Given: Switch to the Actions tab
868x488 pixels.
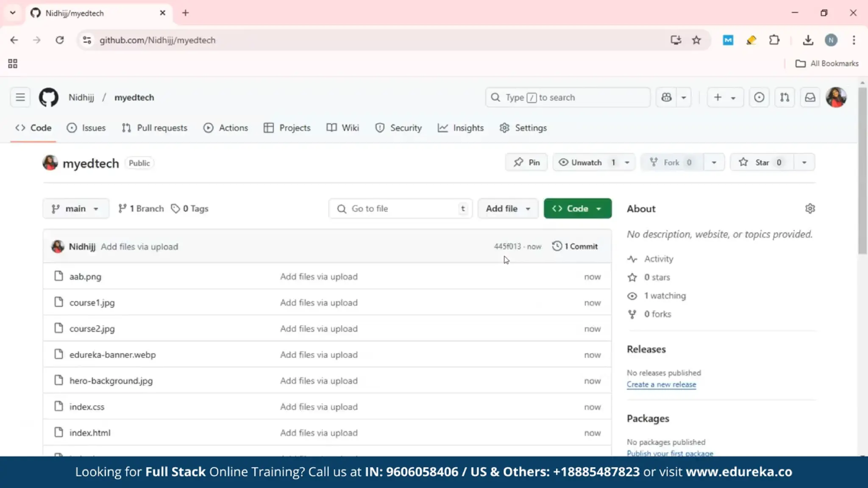Looking at the screenshot, I should (225, 128).
